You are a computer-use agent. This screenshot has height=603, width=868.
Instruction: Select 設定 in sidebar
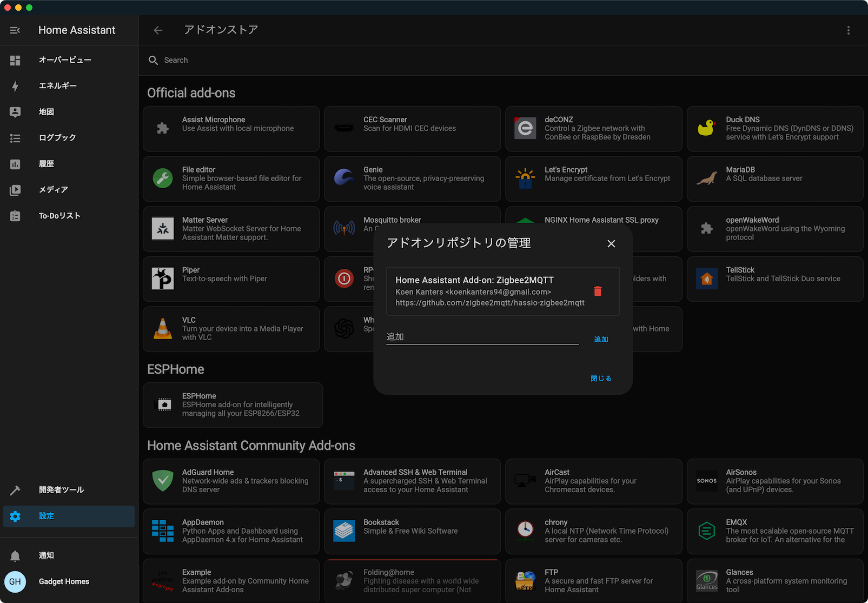[x=69, y=516]
